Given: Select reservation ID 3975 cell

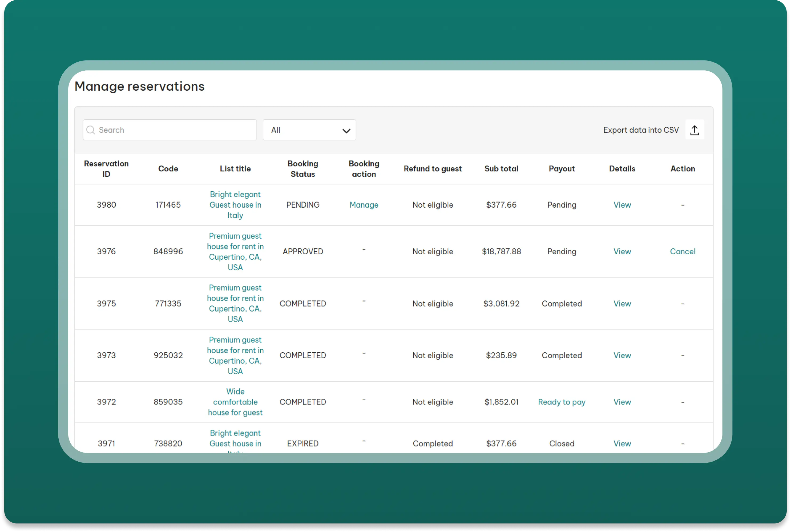Looking at the screenshot, I should click(106, 304).
